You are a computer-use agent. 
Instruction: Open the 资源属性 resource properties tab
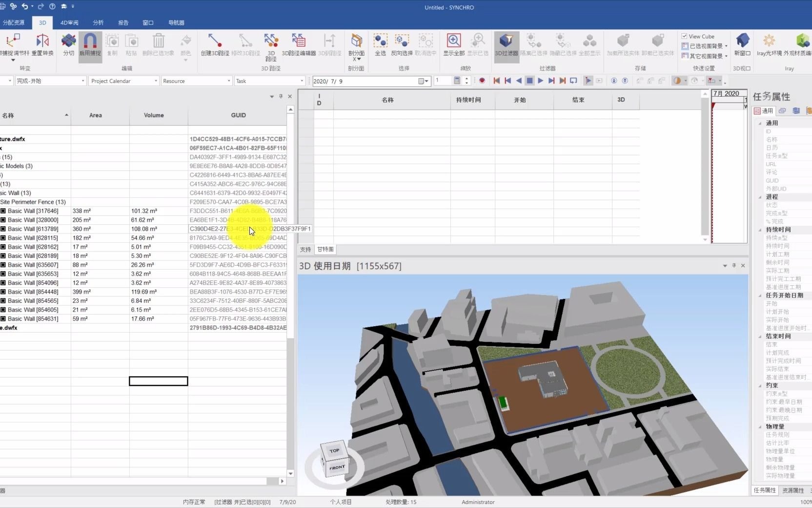click(x=793, y=490)
